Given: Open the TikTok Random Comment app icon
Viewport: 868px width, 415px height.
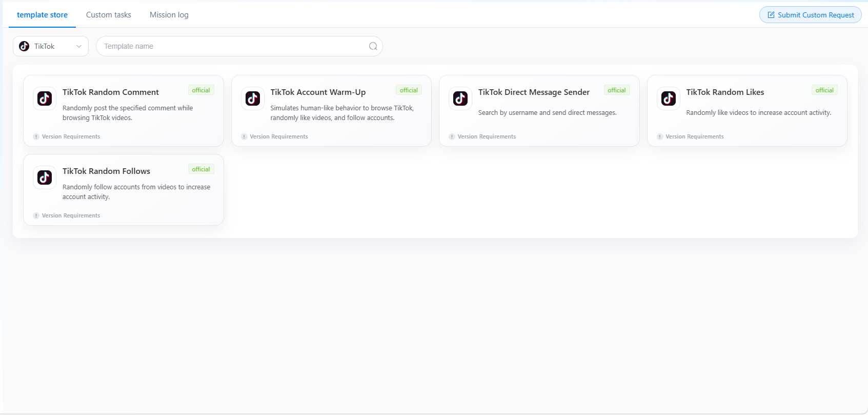Looking at the screenshot, I should [45, 98].
